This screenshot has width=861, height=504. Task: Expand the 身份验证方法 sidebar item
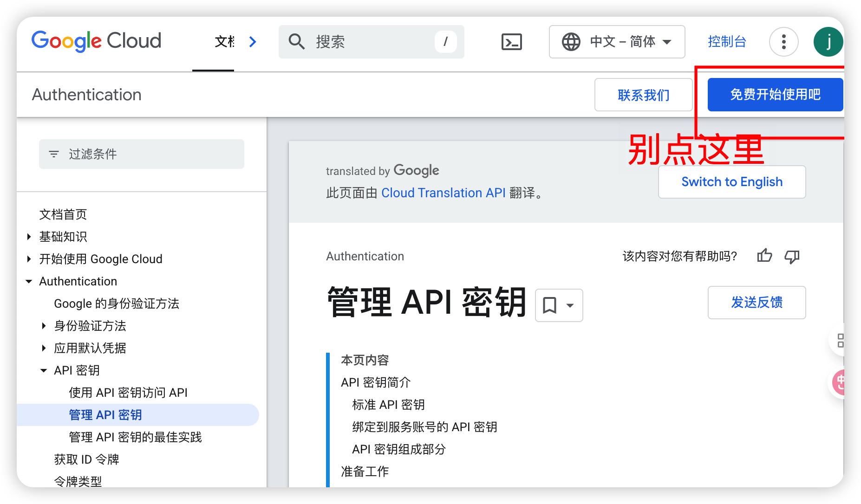pyautogui.click(x=44, y=326)
